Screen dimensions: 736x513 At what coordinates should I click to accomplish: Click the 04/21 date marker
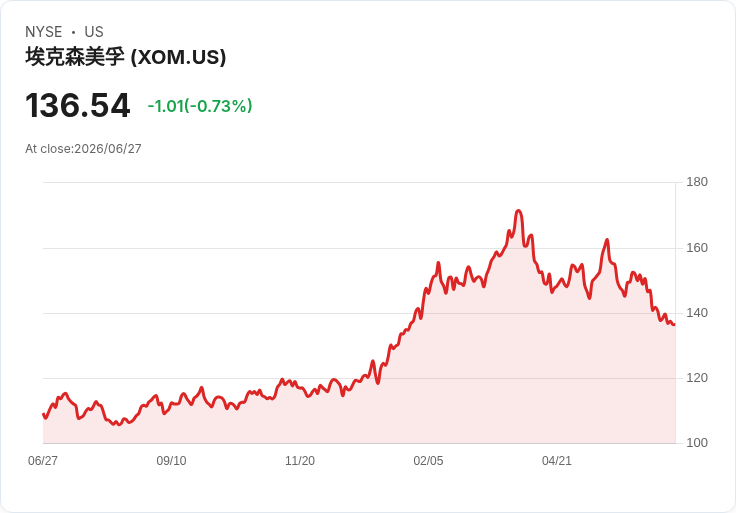(557, 461)
